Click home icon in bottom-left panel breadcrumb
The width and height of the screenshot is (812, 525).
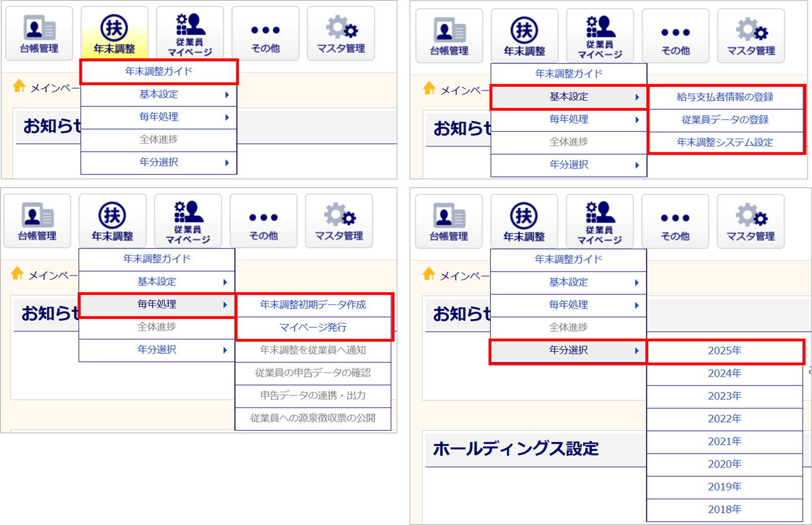[x=17, y=273]
